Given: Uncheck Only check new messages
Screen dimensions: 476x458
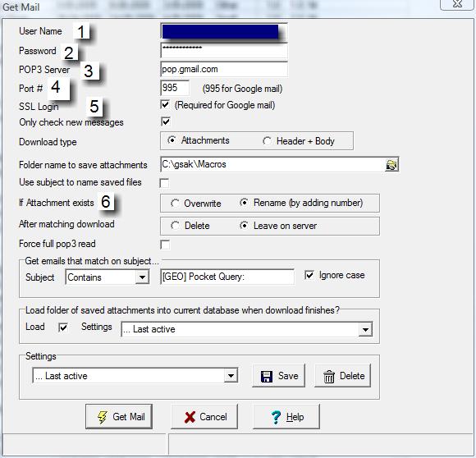Looking at the screenshot, I should coord(166,121).
